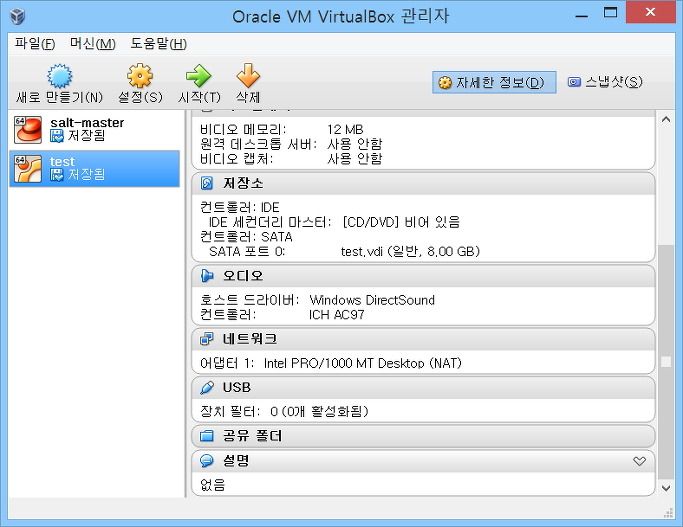This screenshot has height=527, width=683.
Task: Click the VirtualBox cube icon in title bar
Action: 17,17
